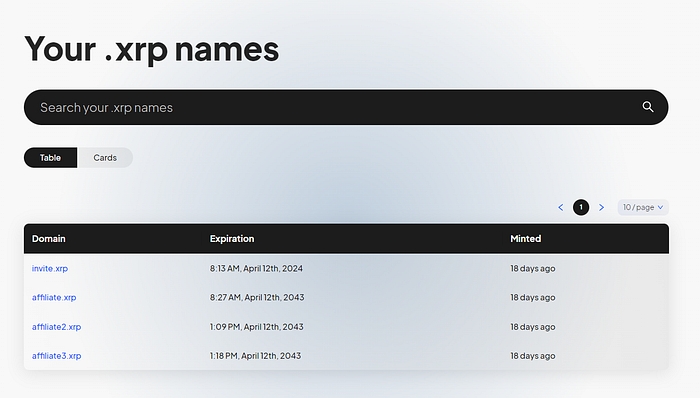The width and height of the screenshot is (700, 398).
Task: Click the magnifying glass search icon
Action: pos(648,107)
